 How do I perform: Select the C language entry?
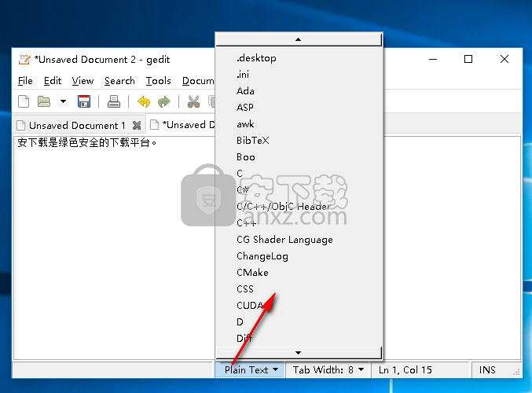click(299, 174)
